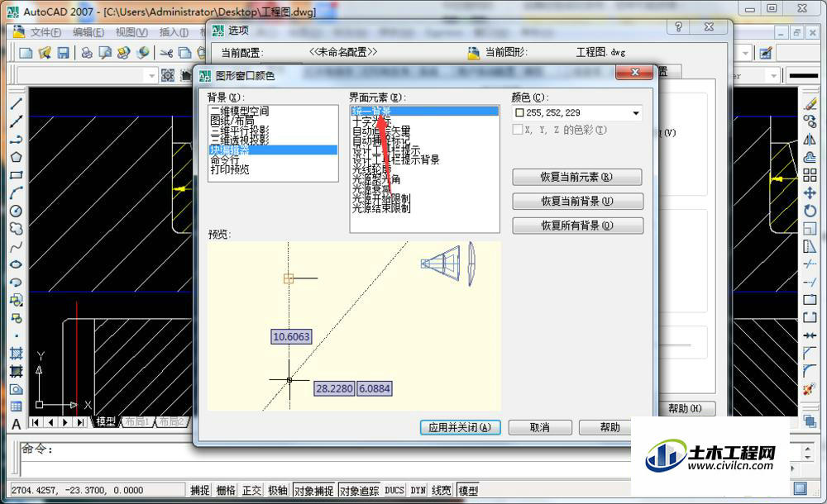The image size is (827, 504).
Task: Click the Explode modify tool
Action: pyautogui.click(x=810, y=390)
